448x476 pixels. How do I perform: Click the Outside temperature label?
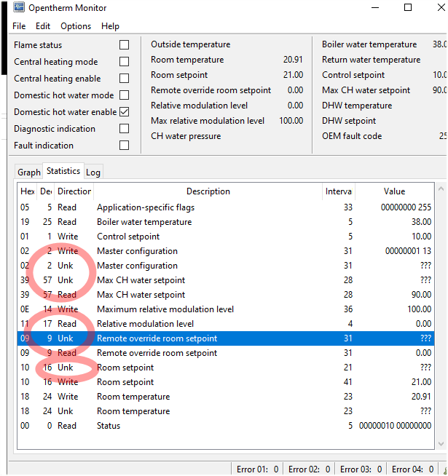[x=191, y=44]
